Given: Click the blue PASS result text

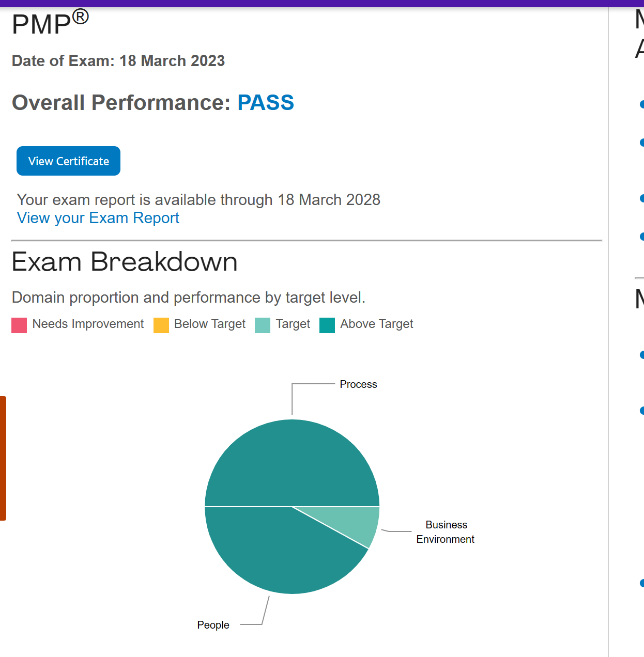Looking at the screenshot, I should (266, 103).
